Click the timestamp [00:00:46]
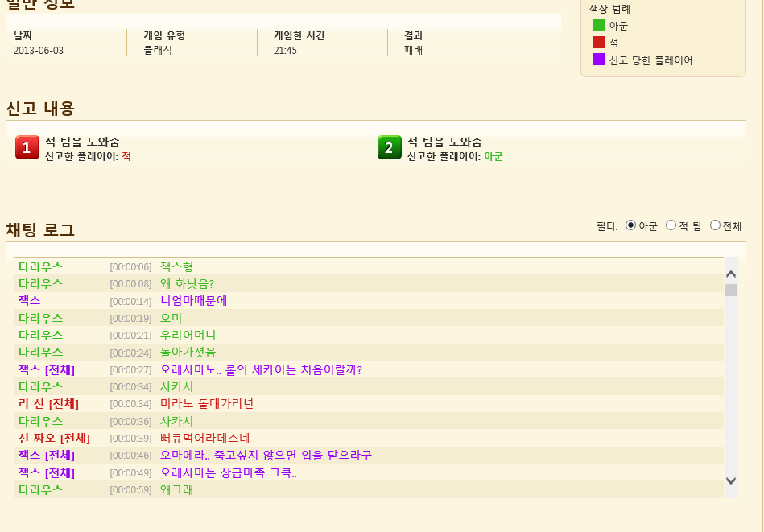 pos(130,456)
